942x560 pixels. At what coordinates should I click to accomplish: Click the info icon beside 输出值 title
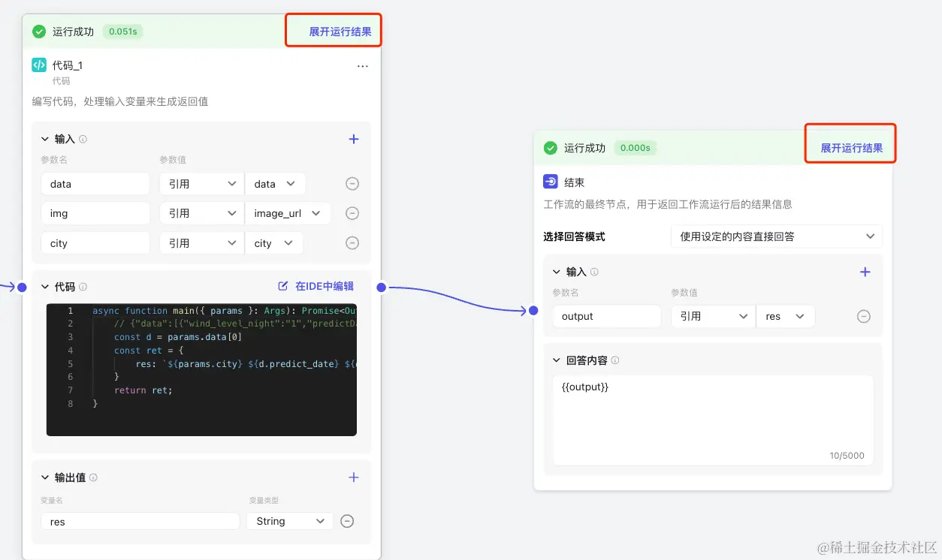click(93, 477)
